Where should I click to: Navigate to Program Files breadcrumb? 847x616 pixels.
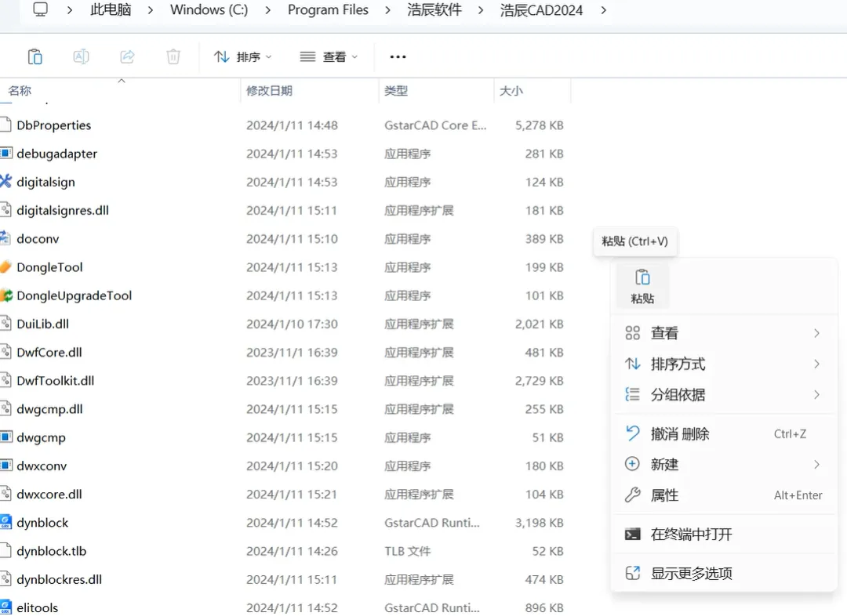(x=328, y=9)
